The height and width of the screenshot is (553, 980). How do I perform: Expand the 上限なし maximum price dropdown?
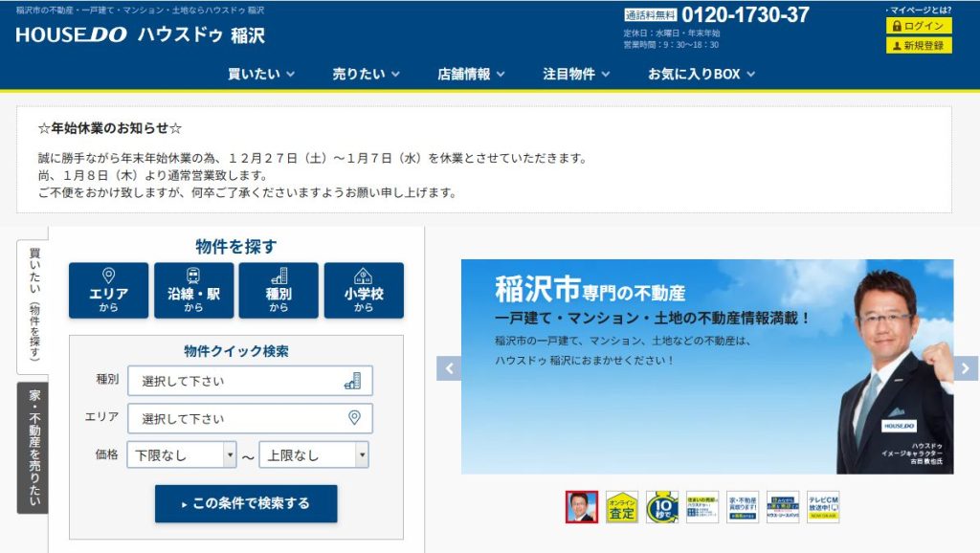[313, 455]
